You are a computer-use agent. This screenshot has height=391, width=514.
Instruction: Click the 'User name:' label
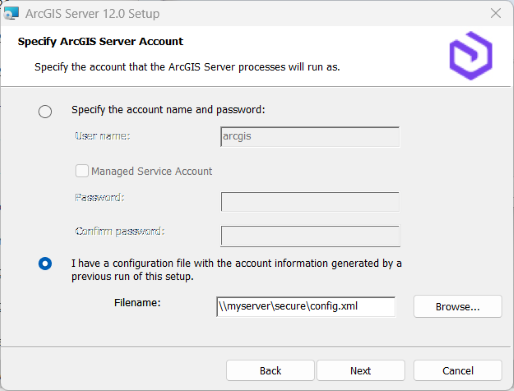103,136
